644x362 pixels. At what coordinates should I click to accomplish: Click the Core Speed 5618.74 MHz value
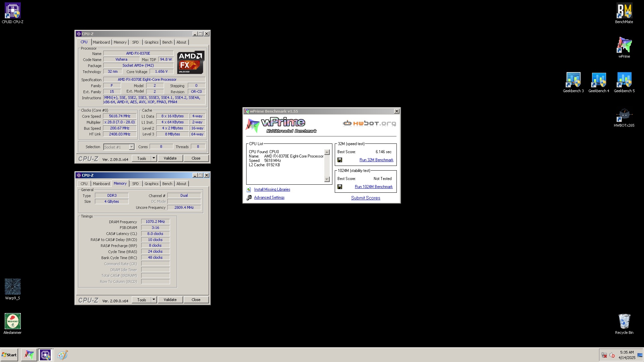pos(120,116)
